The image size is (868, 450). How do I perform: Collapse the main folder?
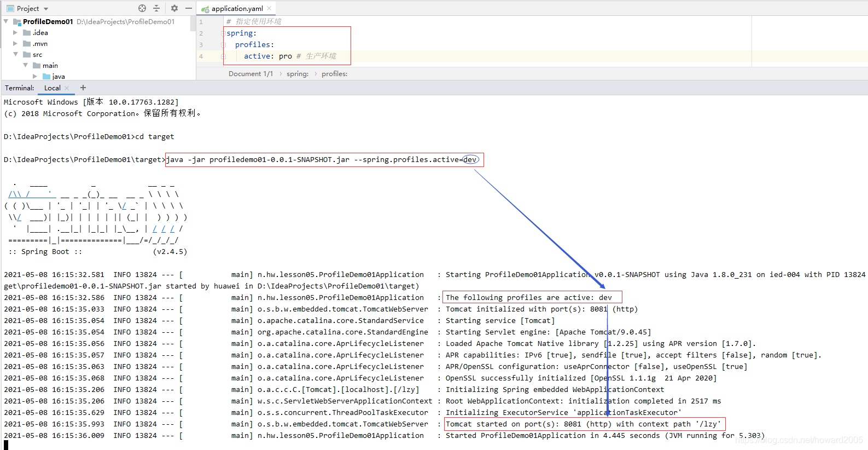[25, 65]
